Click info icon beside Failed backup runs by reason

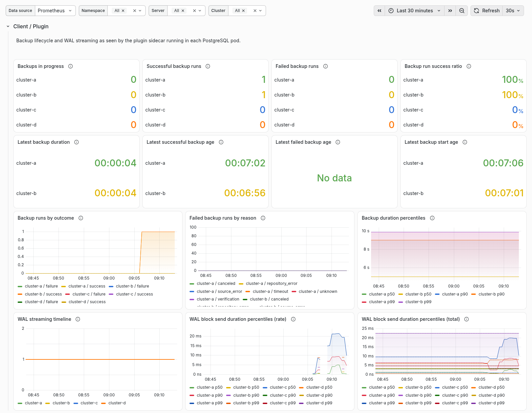pos(263,218)
